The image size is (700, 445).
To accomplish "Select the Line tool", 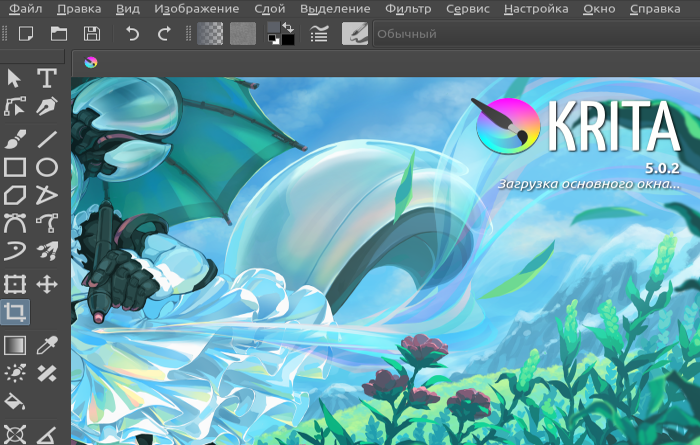I will click(x=47, y=139).
